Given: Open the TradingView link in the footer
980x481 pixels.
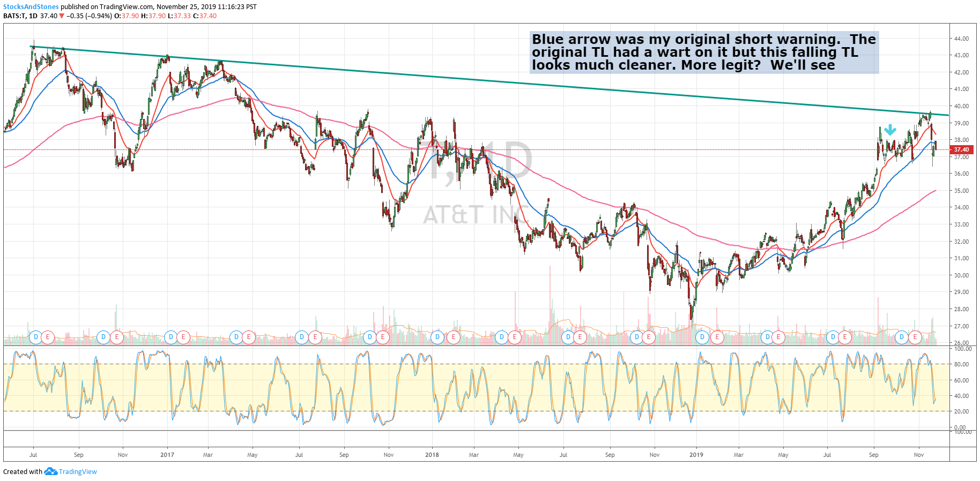Looking at the screenshot, I should click(x=78, y=472).
